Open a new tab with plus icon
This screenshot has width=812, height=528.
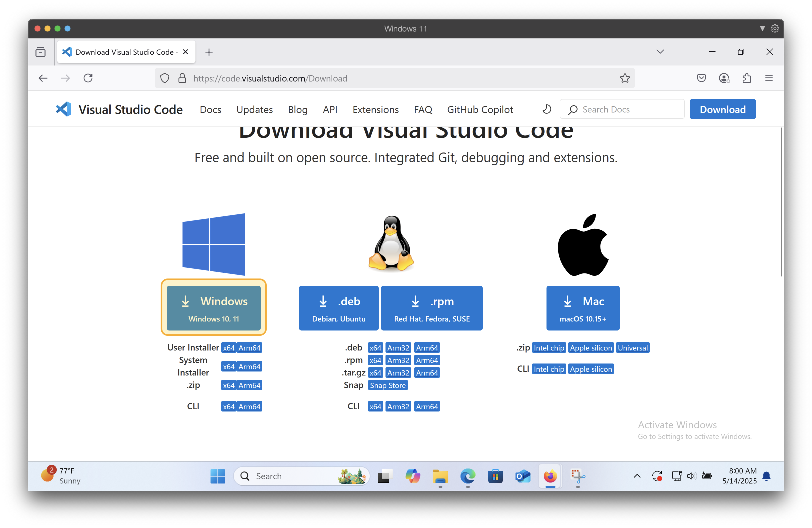point(209,52)
